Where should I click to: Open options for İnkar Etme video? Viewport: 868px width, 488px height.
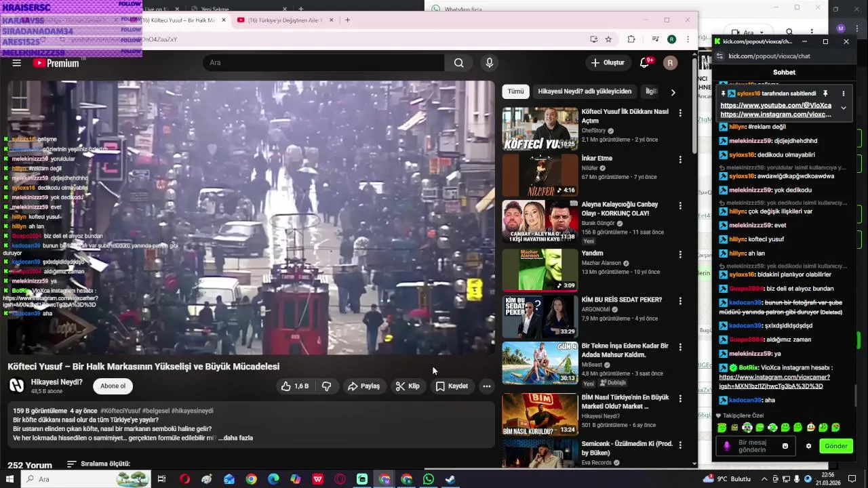(x=680, y=159)
